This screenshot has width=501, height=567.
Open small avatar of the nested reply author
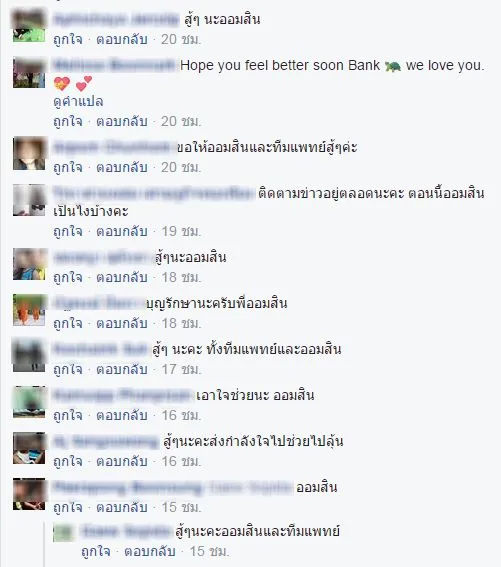click(64, 533)
